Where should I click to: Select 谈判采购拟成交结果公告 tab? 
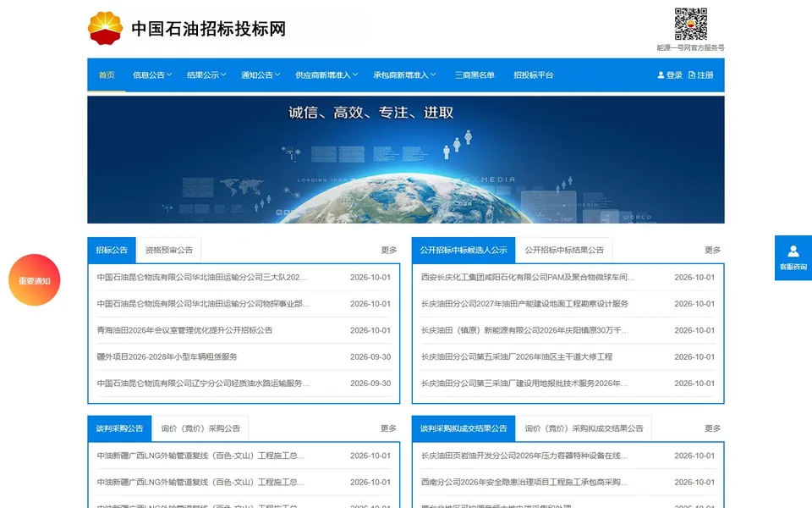(464, 428)
